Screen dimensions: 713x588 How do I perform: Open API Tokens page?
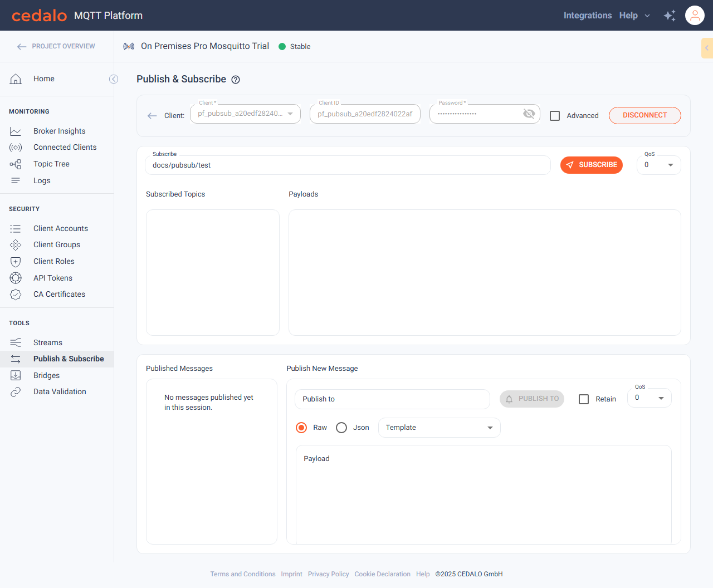(53, 278)
